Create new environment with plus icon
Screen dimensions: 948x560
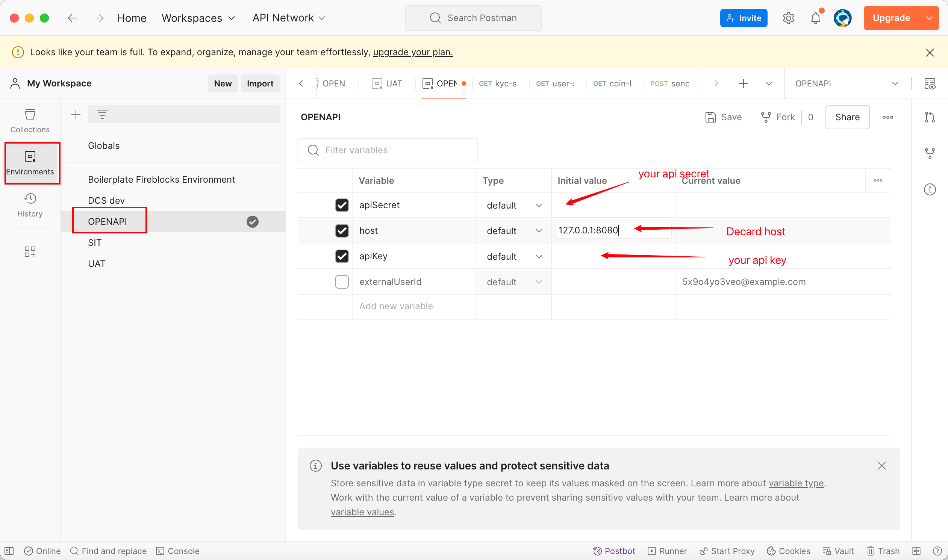point(76,114)
